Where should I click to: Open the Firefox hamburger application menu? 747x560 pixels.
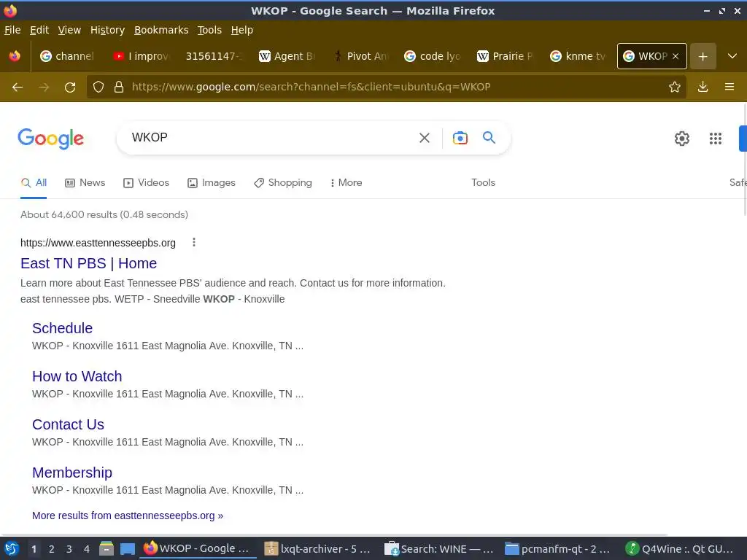point(729,87)
